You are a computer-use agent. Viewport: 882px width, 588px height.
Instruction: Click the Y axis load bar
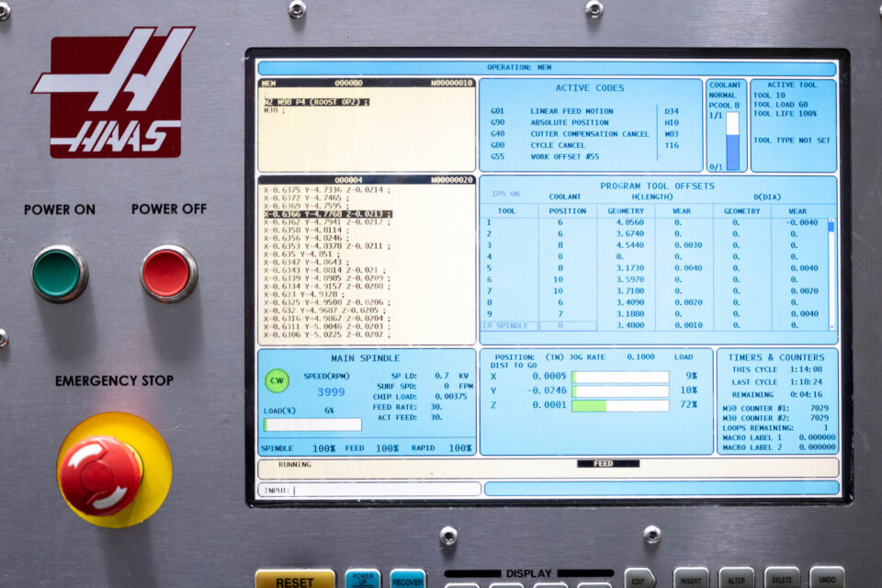click(x=620, y=391)
